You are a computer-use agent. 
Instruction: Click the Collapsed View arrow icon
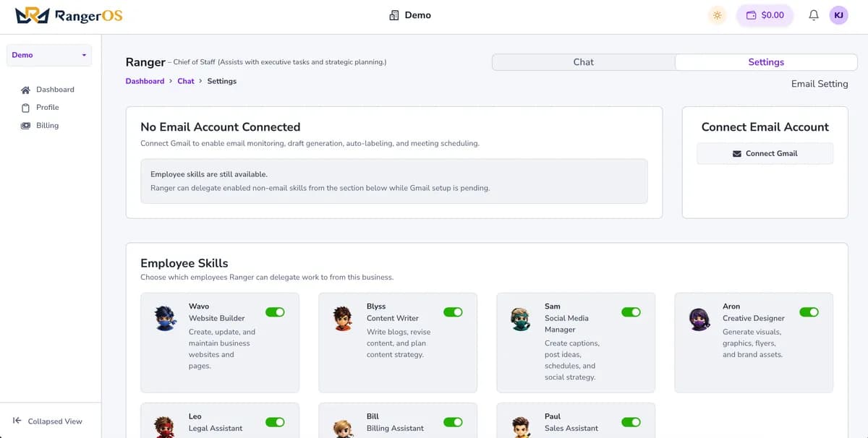pyautogui.click(x=17, y=421)
